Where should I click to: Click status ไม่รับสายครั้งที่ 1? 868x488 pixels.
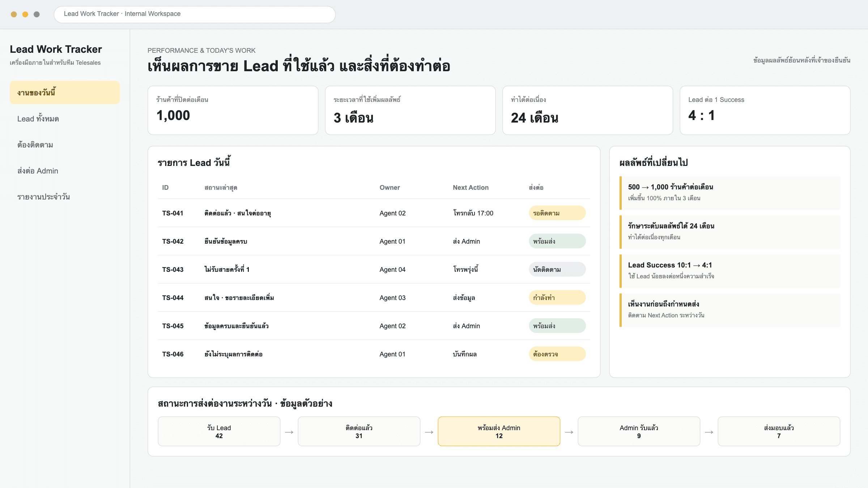[x=227, y=270]
